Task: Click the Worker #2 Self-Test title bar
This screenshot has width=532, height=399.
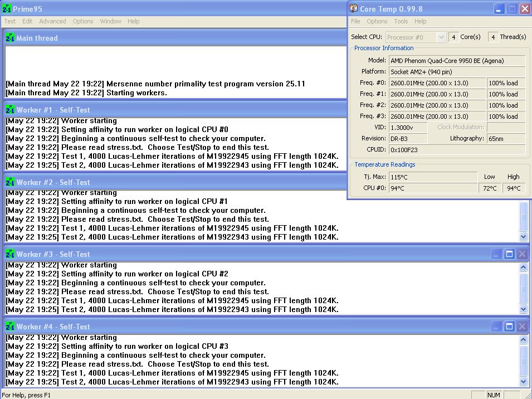Action: [x=175, y=182]
